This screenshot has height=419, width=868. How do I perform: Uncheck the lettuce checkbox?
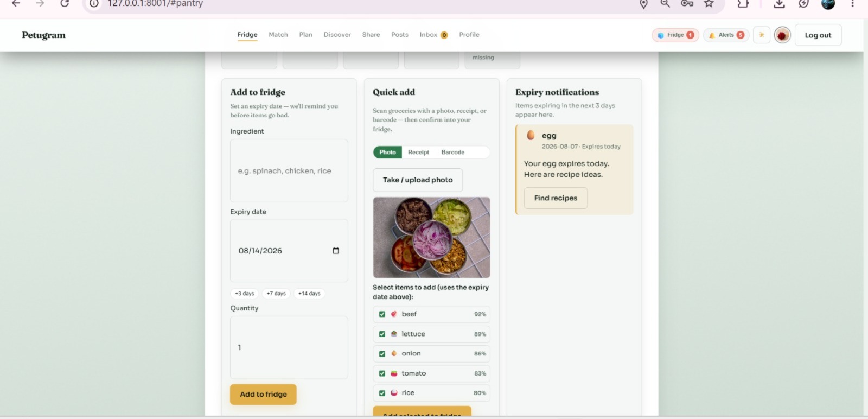click(382, 334)
